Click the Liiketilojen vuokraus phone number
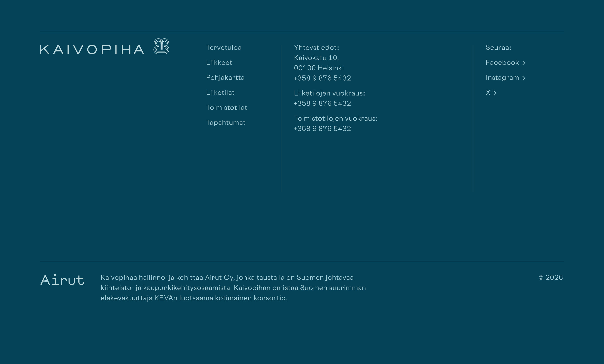The width and height of the screenshot is (604, 364). pyautogui.click(x=322, y=103)
